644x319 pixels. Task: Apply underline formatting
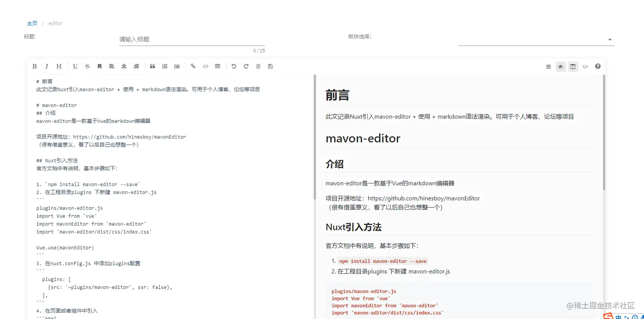point(75,66)
